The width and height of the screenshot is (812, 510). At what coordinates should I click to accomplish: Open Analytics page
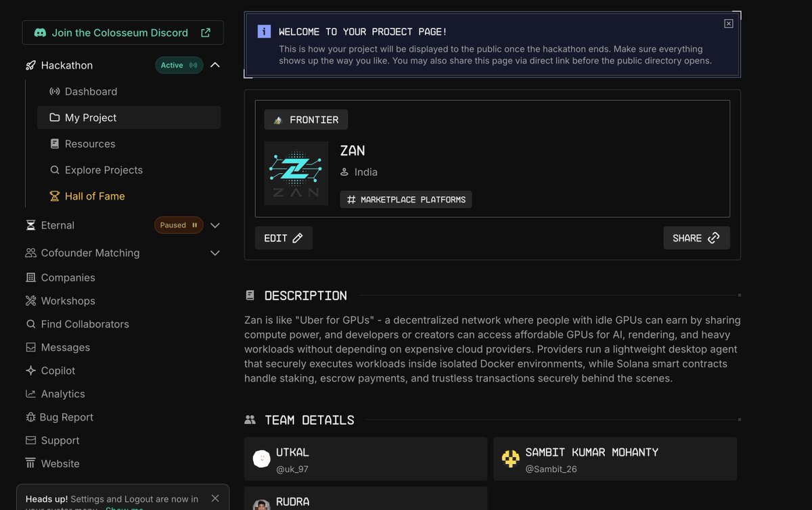tap(63, 394)
